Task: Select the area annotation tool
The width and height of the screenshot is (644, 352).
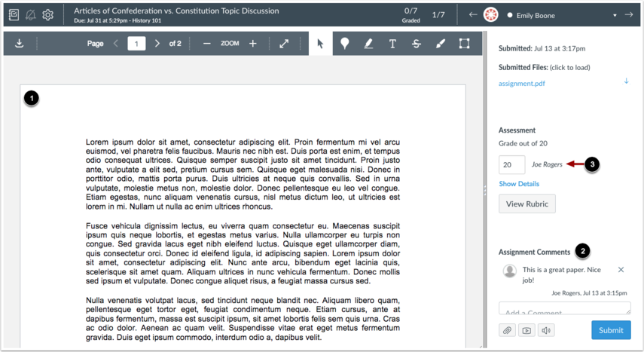Action: tap(464, 43)
